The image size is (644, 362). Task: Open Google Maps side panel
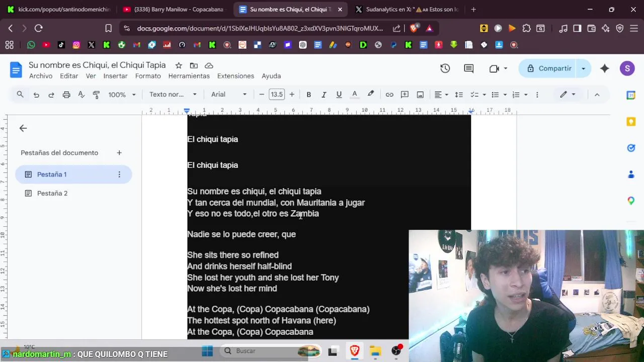631,201
